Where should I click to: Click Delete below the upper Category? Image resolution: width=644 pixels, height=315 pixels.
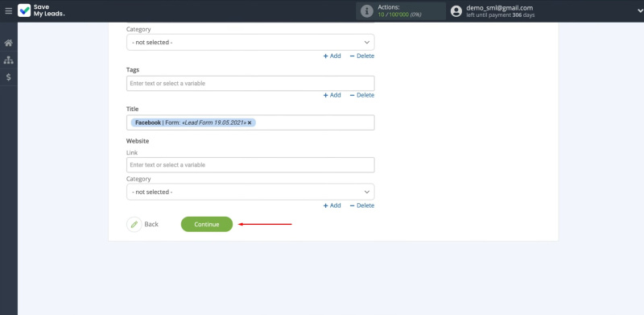click(361, 56)
